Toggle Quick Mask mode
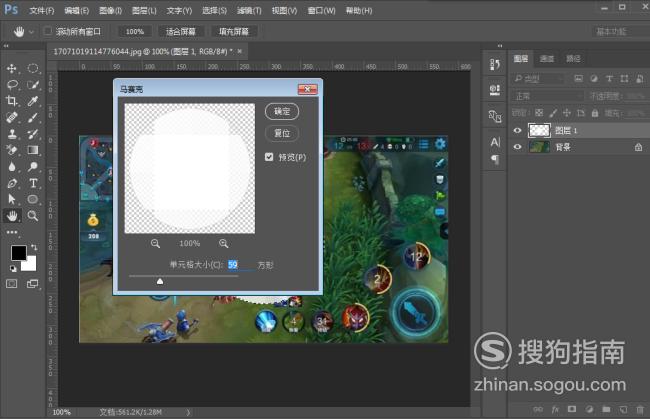Screen dimensions: 650x419 coord(12,284)
